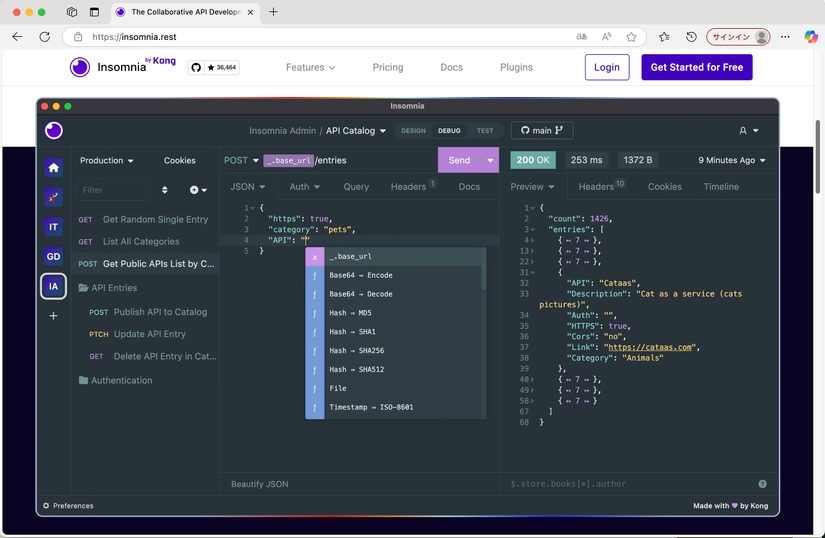Open the Production environment dropdown
This screenshot has height=538, width=825.
pos(107,160)
